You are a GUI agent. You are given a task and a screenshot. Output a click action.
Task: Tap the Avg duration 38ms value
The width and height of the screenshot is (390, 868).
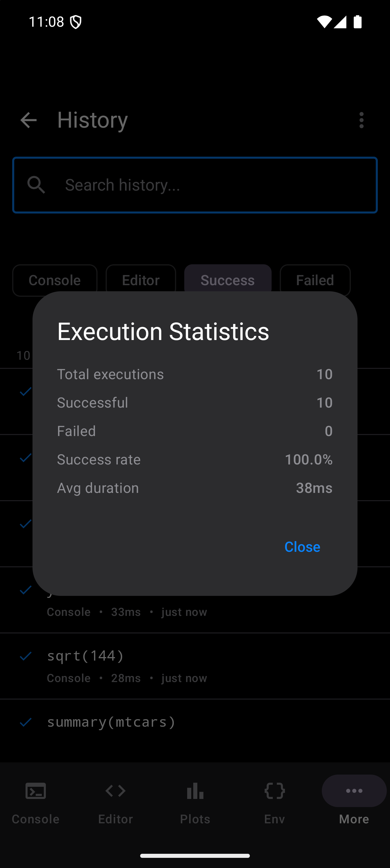point(314,488)
